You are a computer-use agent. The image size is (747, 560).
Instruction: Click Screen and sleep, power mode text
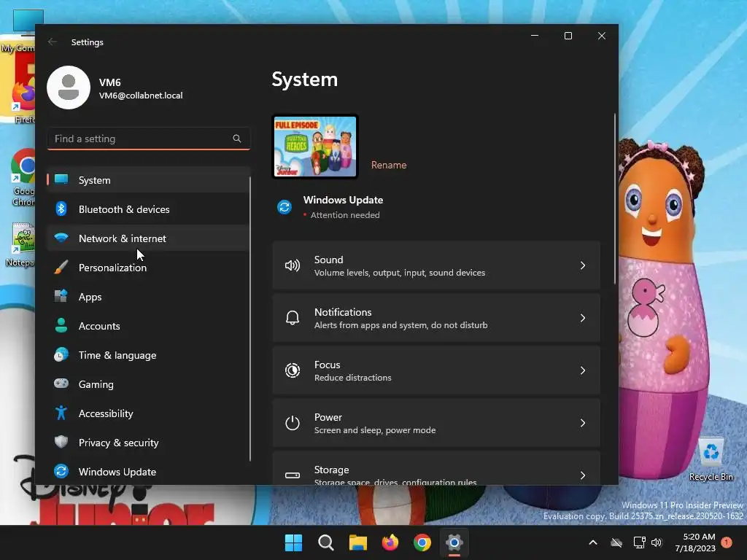click(374, 430)
